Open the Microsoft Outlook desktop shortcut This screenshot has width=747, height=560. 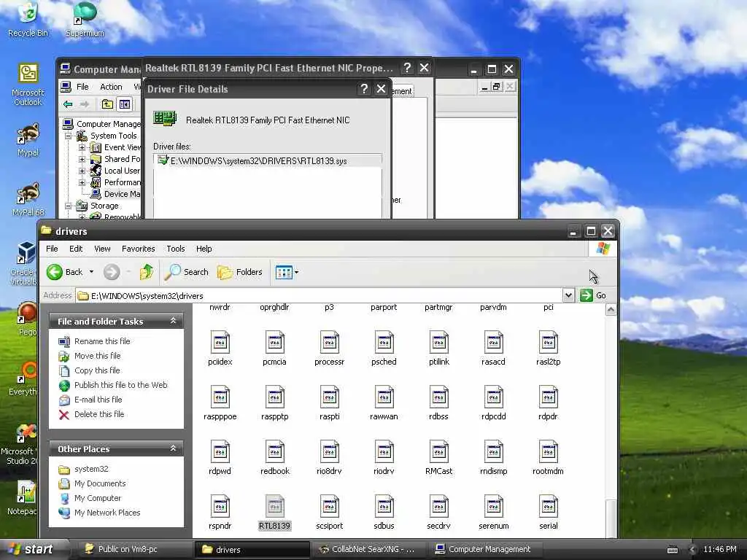[28, 85]
